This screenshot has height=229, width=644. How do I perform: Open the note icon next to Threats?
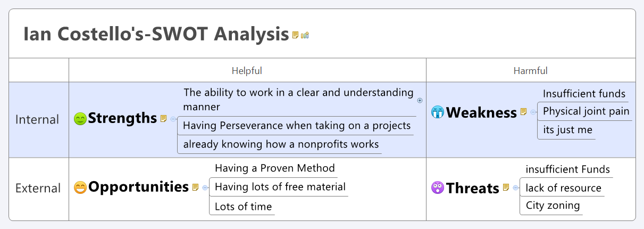point(506,187)
